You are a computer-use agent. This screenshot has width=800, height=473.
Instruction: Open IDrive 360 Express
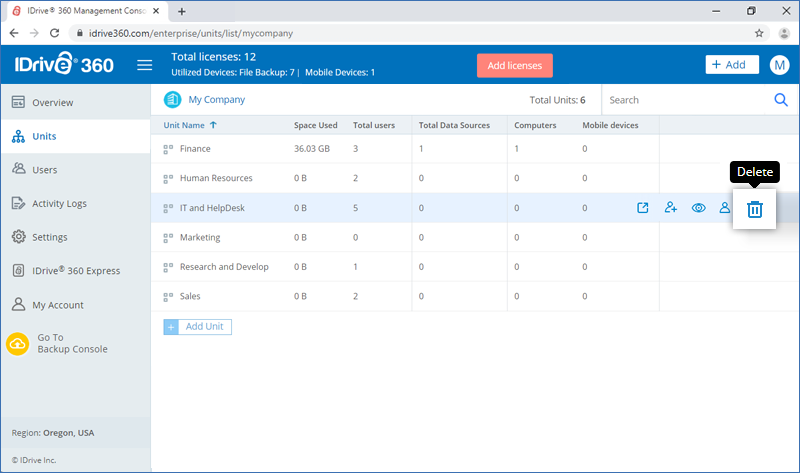[76, 271]
